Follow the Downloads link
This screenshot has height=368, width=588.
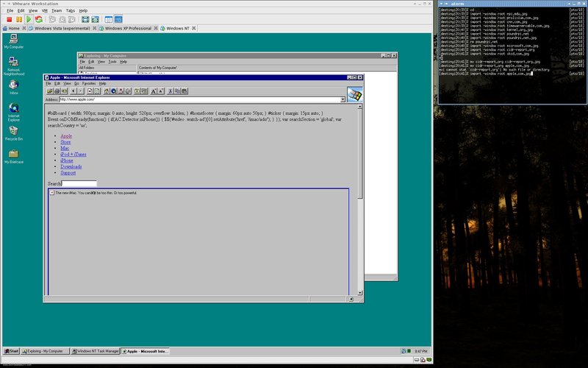71,166
